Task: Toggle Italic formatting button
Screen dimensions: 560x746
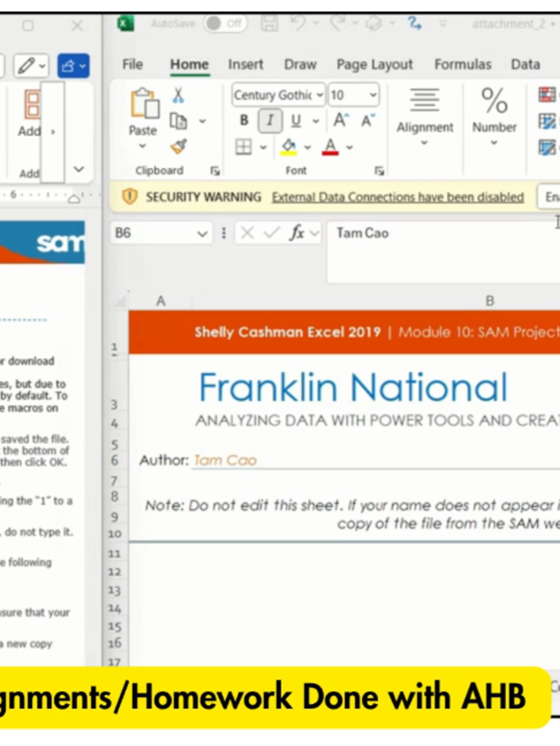Action: [x=270, y=120]
